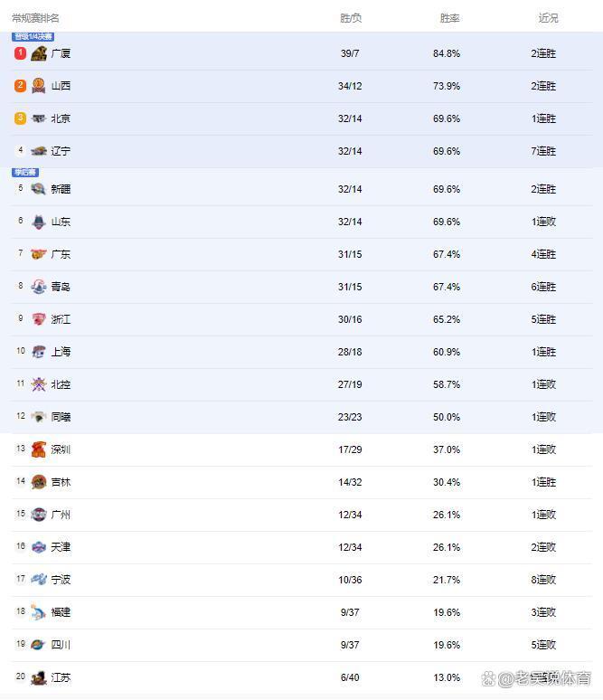Screen dimensions: 603x700
Task: Open the 浙江 team name link
Action: point(61,319)
